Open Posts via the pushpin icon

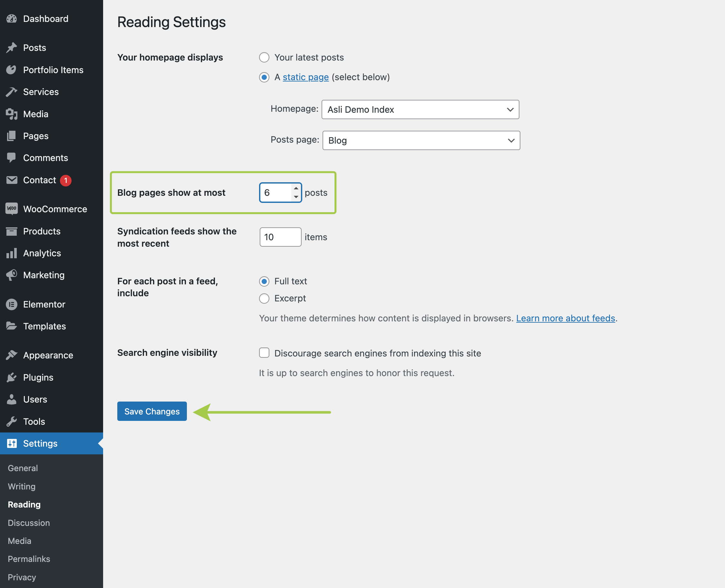point(12,48)
